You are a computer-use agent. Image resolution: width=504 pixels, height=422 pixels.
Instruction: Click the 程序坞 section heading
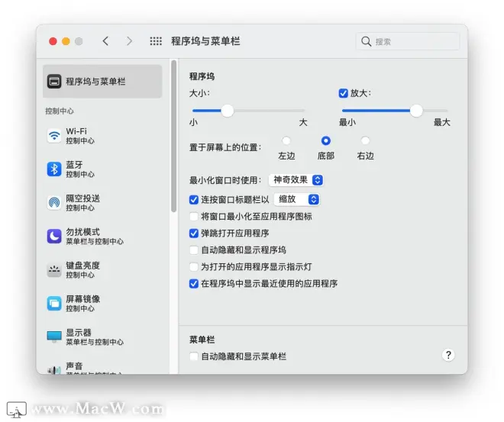click(202, 76)
